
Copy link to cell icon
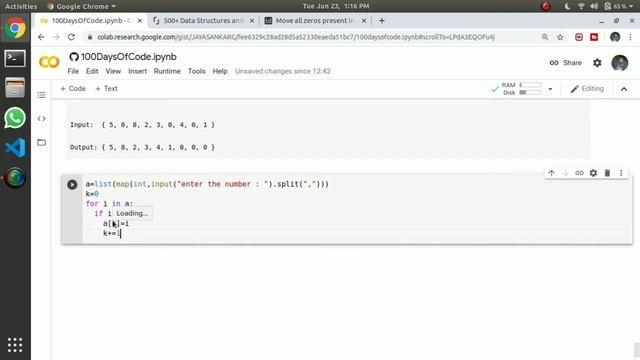tap(579, 173)
